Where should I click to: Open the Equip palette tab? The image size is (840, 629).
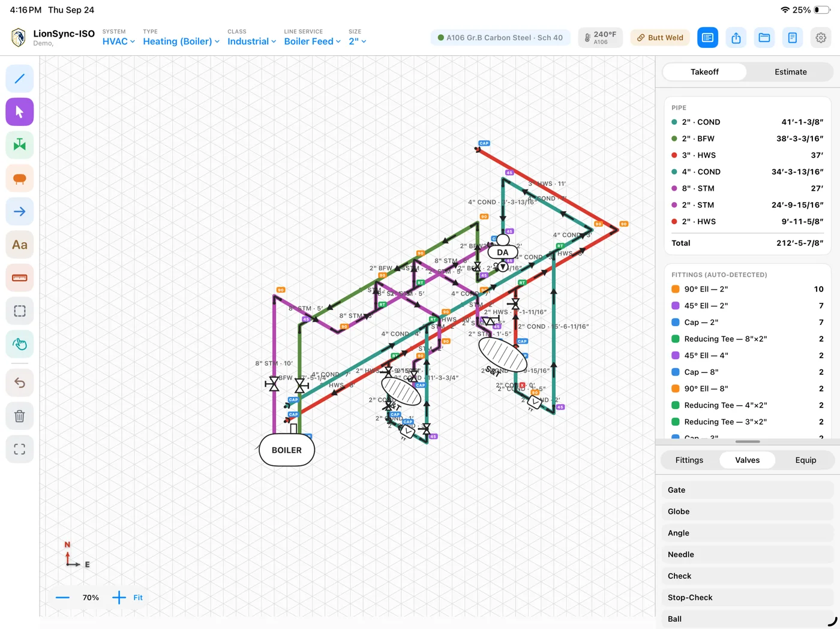click(x=805, y=460)
